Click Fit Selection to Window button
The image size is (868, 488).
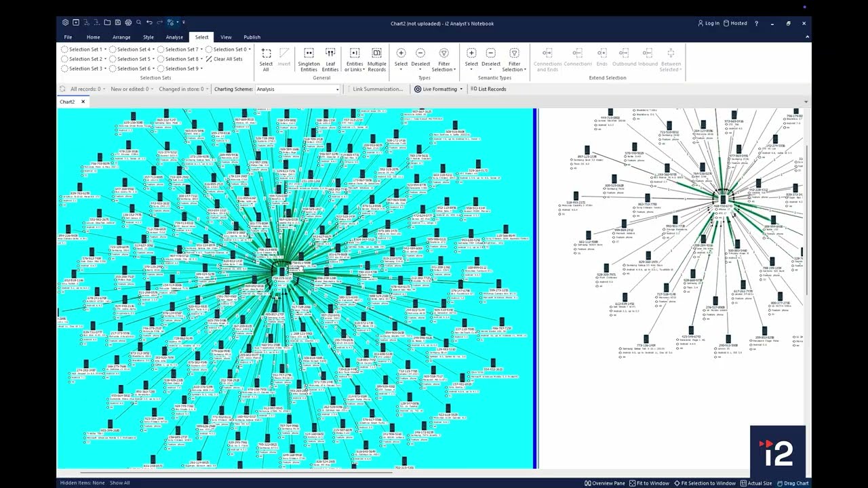(x=705, y=483)
